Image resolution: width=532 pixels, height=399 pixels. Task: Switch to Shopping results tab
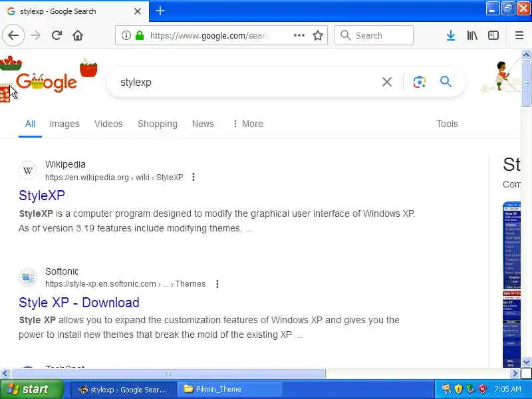click(158, 124)
